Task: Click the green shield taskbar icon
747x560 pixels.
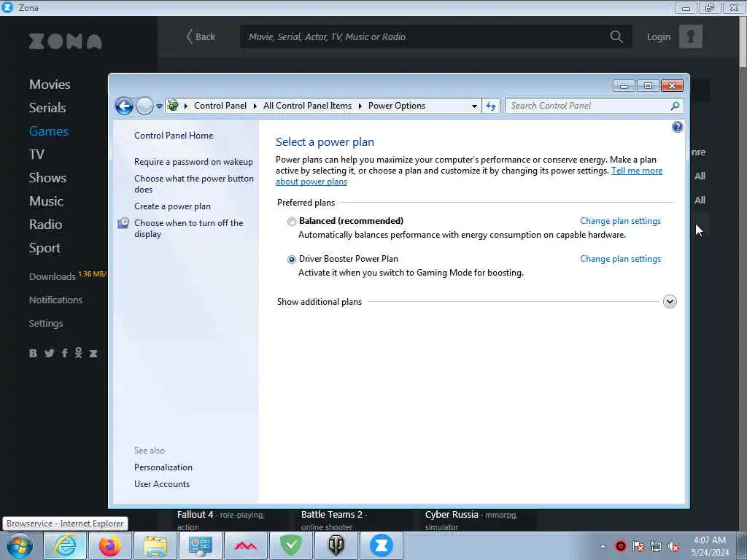Action: pos(290,545)
